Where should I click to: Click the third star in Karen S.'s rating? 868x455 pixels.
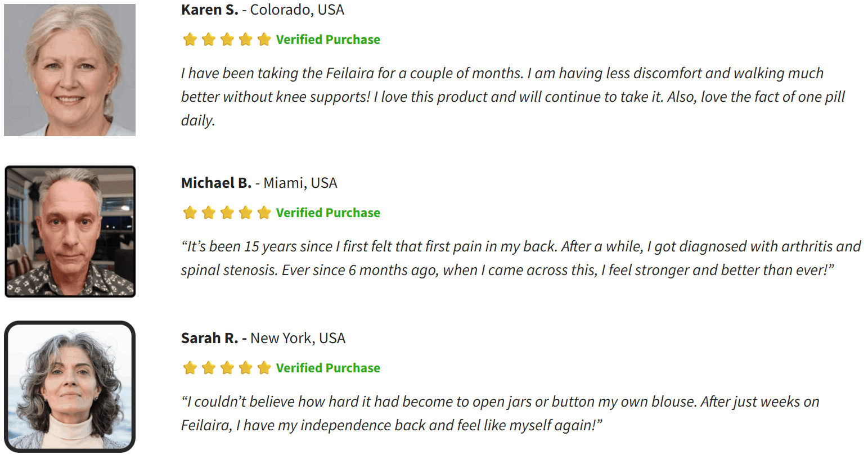pos(227,39)
